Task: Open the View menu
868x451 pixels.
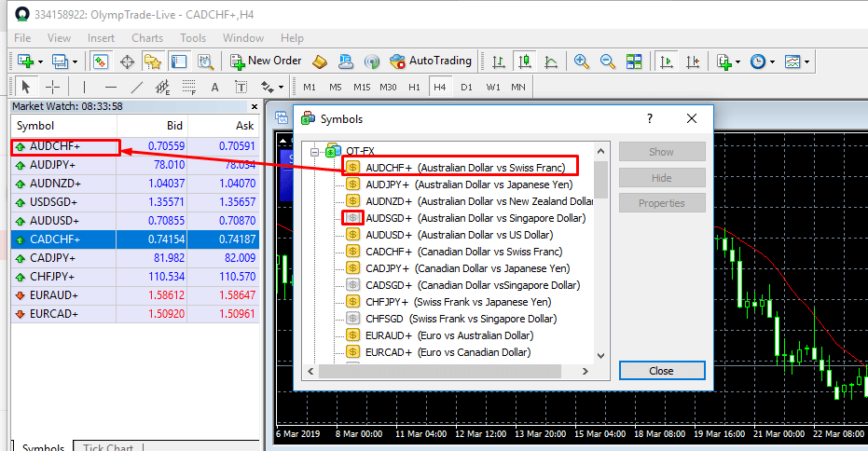Action: pyautogui.click(x=60, y=38)
